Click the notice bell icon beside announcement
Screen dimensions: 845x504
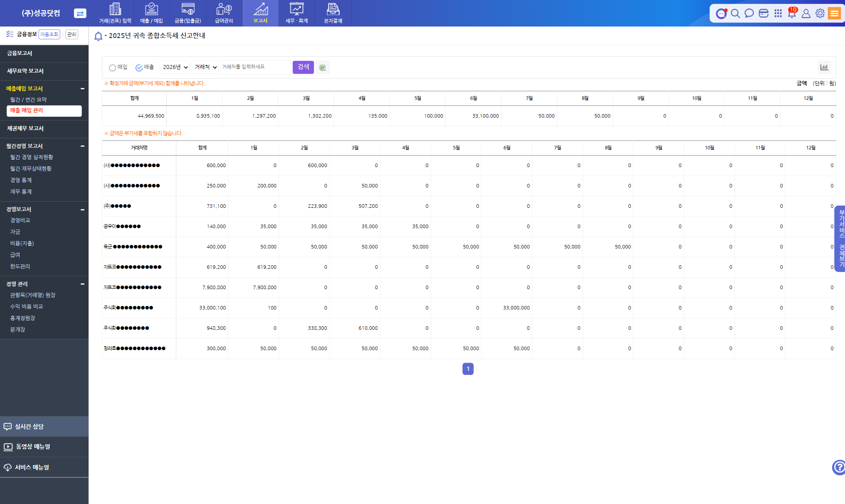98,36
